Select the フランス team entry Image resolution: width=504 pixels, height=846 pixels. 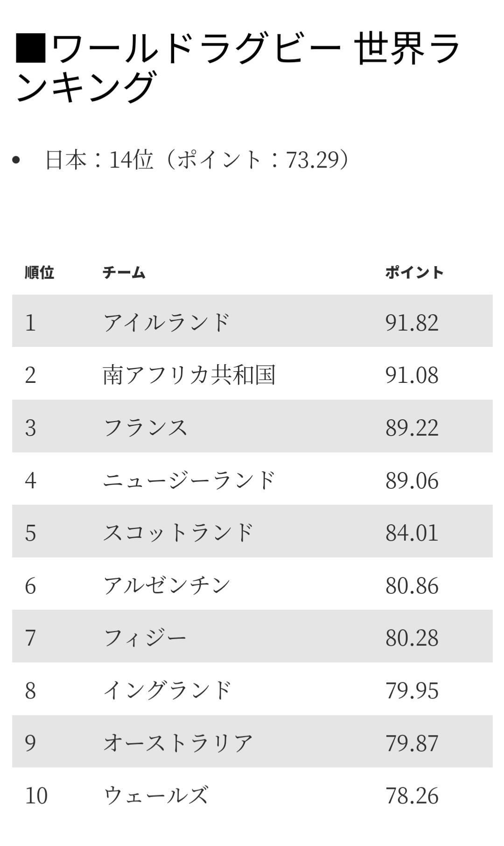pyautogui.click(x=146, y=428)
